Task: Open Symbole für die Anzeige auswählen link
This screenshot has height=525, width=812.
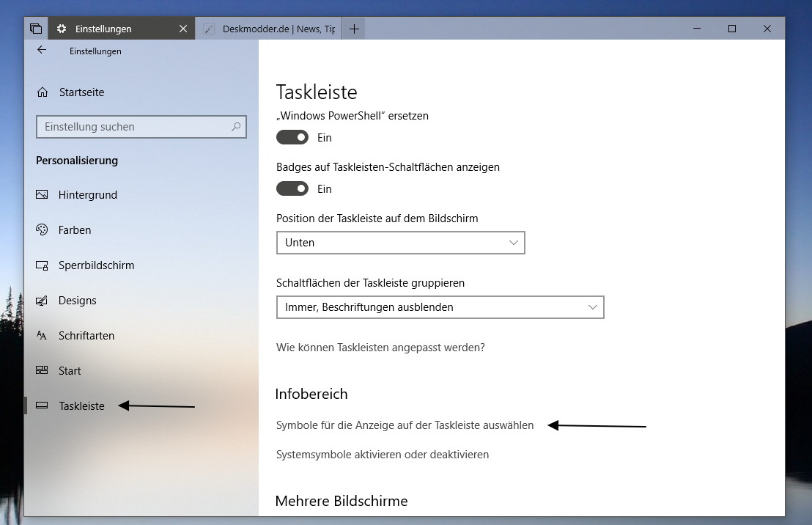Action: point(405,425)
